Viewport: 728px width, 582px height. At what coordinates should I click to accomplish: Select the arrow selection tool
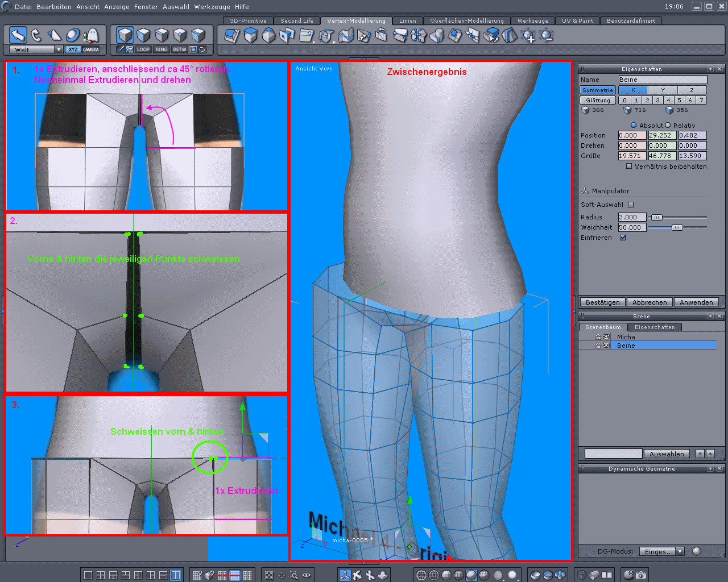[x=18, y=35]
